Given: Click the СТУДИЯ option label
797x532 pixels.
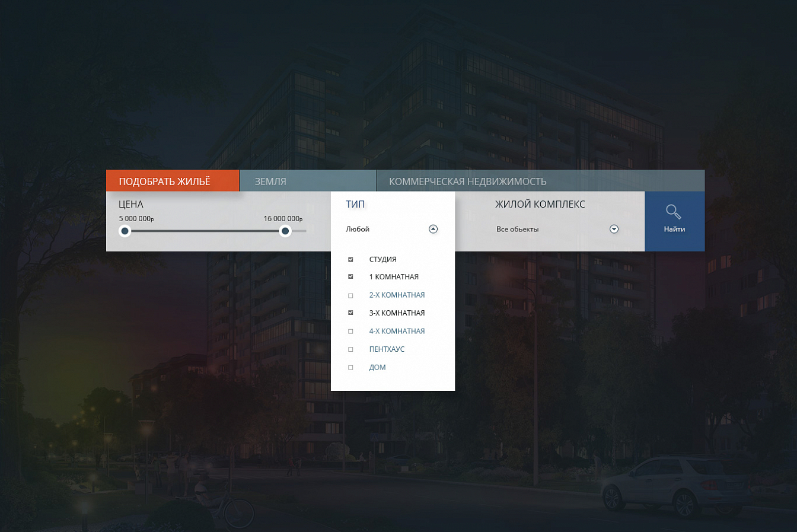Looking at the screenshot, I should (382, 259).
